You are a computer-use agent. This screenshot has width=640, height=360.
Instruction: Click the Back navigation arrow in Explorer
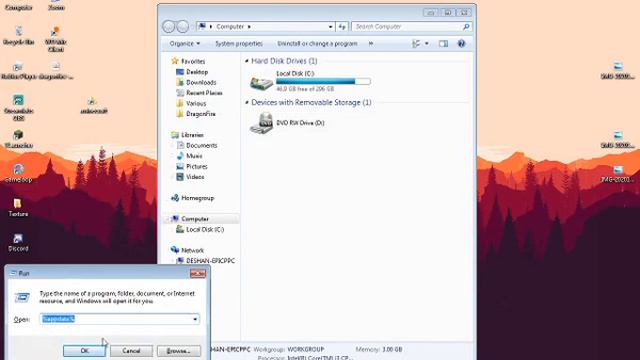tap(169, 27)
